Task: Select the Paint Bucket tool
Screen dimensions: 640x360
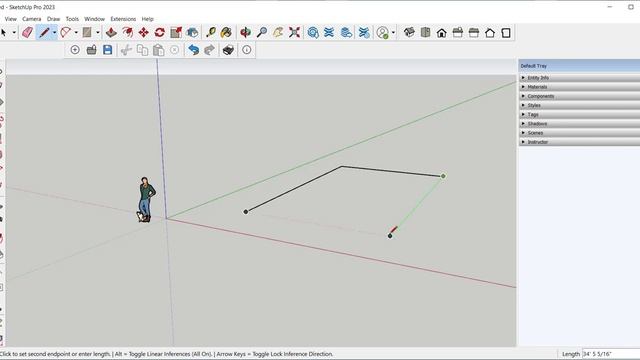Action: coord(226,32)
